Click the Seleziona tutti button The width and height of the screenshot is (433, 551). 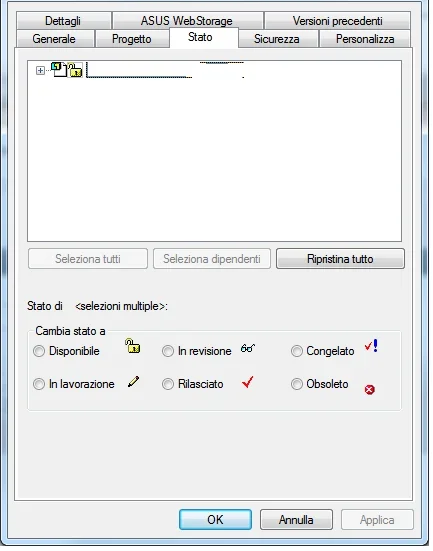click(x=88, y=259)
